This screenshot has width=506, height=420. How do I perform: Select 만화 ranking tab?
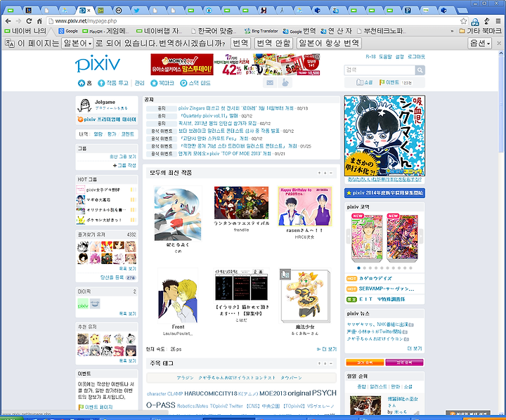coord(395,386)
